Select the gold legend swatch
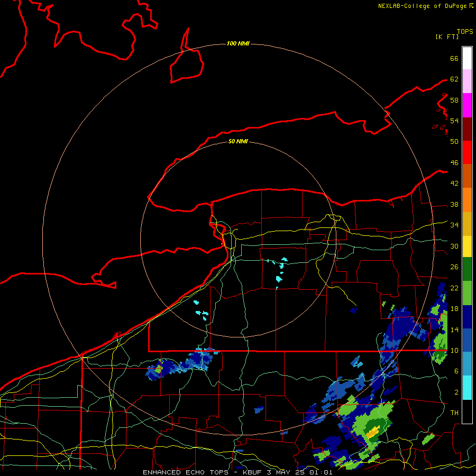This screenshot has width=476, height=476. click(x=467, y=224)
